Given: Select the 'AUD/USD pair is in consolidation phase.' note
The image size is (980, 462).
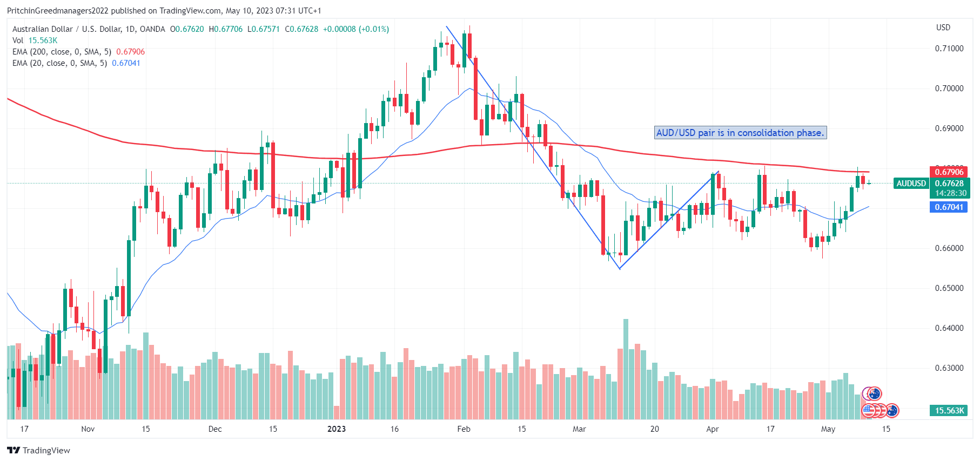Looking at the screenshot, I should coord(740,133).
